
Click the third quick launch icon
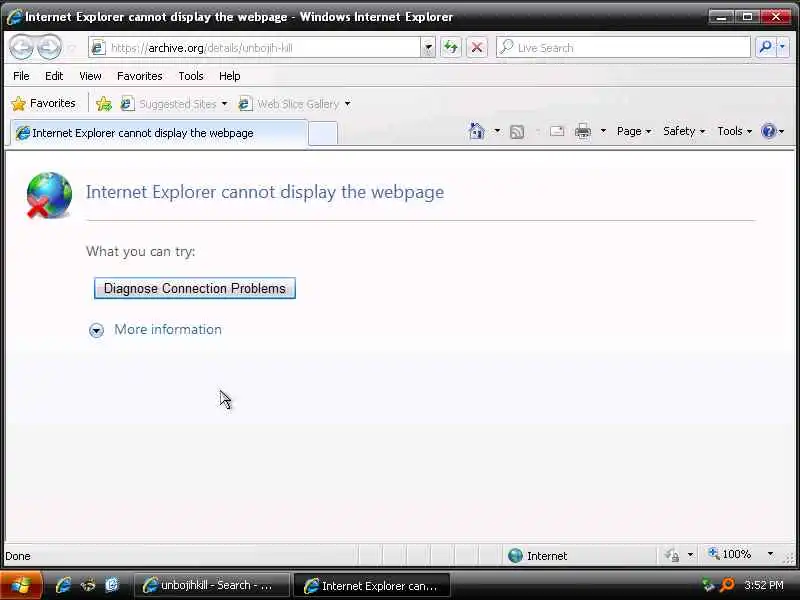pyautogui.click(x=111, y=585)
